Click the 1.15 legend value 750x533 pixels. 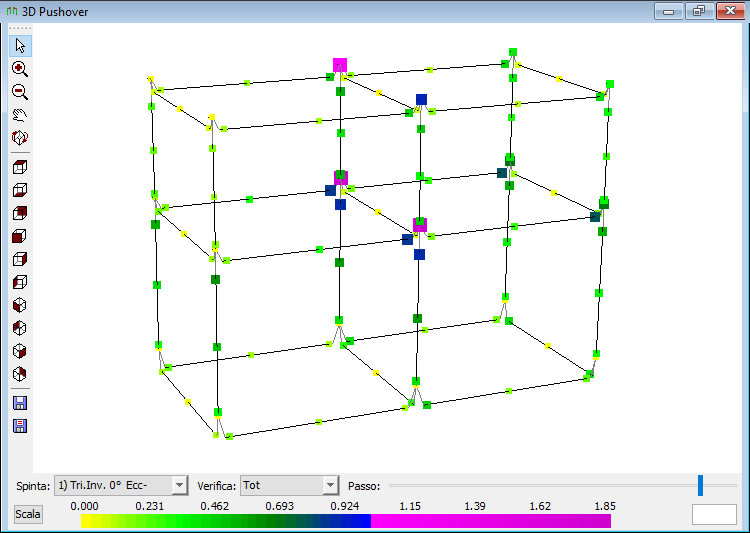click(410, 506)
